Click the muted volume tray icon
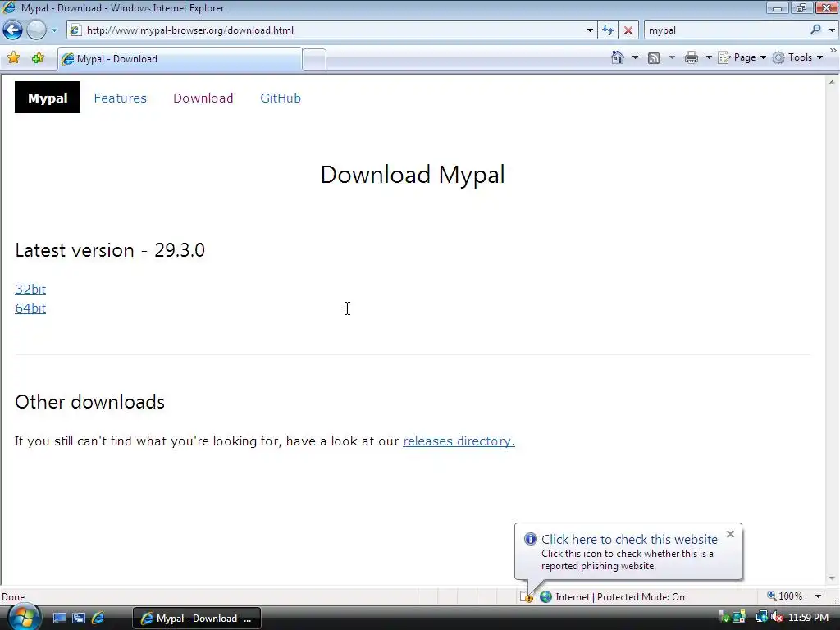 coord(777,617)
